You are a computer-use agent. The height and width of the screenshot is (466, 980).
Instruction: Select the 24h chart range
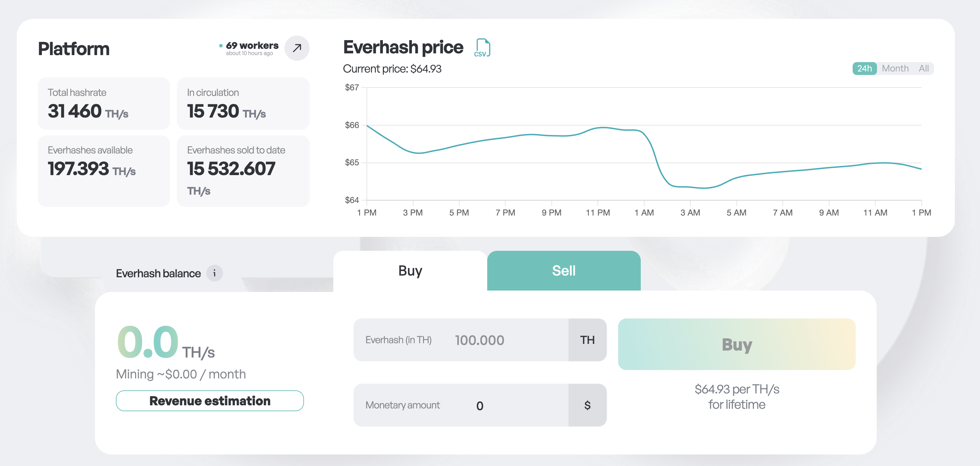864,68
